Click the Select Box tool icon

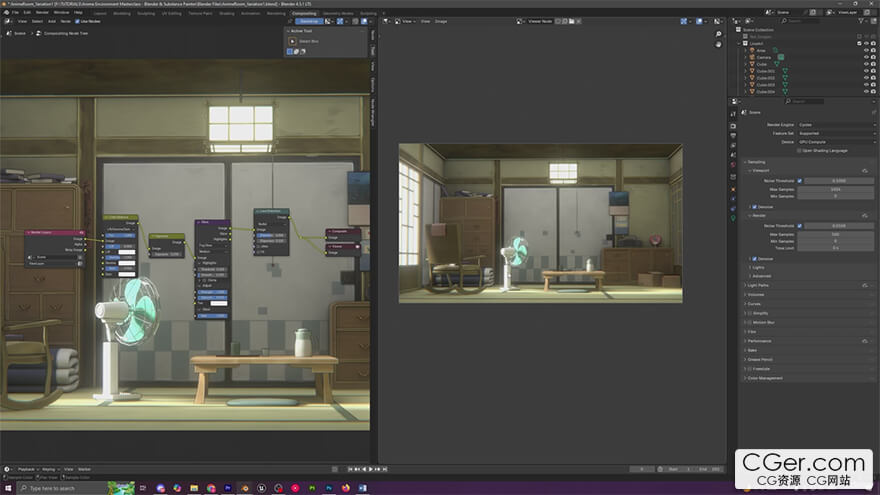pos(292,41)
